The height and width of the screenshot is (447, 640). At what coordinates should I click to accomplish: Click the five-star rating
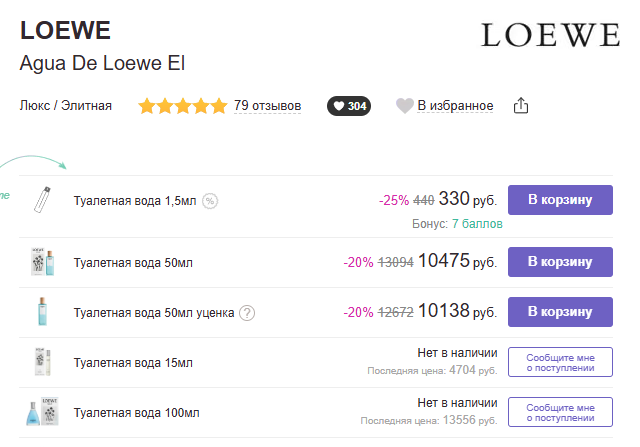[x=183, y=106]
